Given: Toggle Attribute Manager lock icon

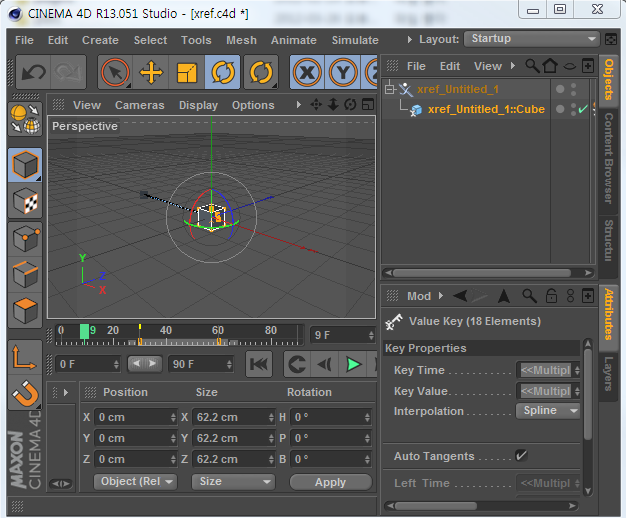Looking at the screenshot, I should pos(551,296).
